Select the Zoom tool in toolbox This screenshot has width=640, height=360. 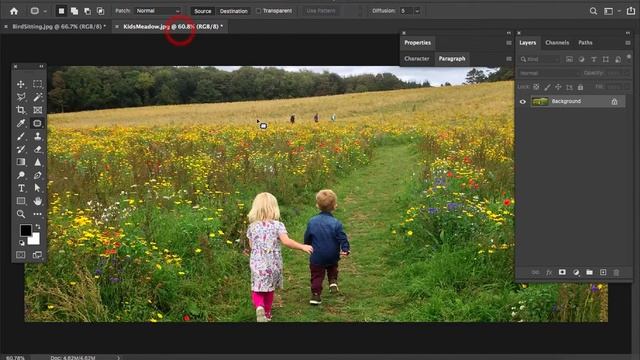(20, 214)
